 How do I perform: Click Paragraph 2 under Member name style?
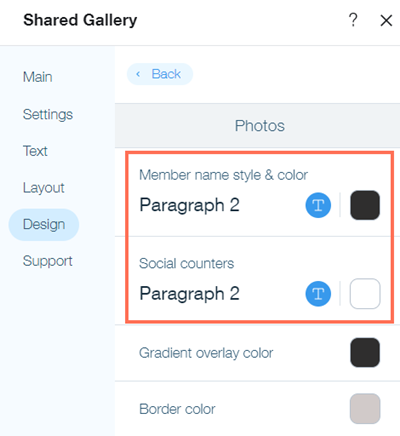pos(189,205)
